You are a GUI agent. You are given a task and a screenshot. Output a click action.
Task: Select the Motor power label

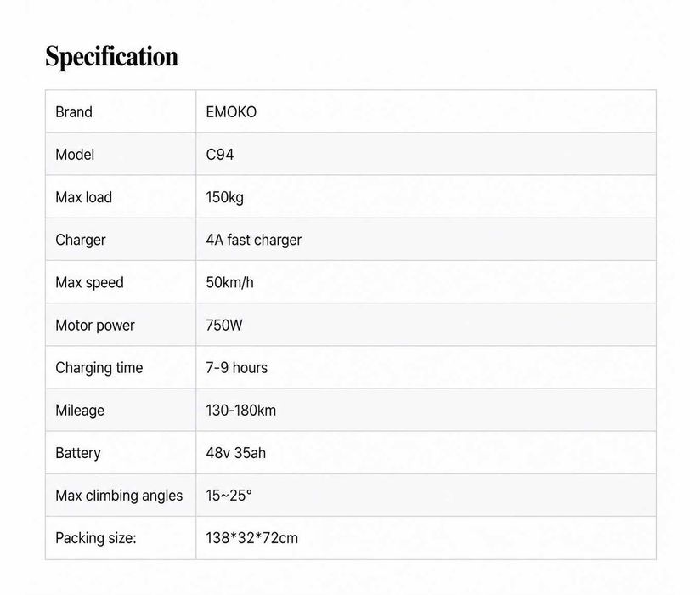[x=94, y=326]
